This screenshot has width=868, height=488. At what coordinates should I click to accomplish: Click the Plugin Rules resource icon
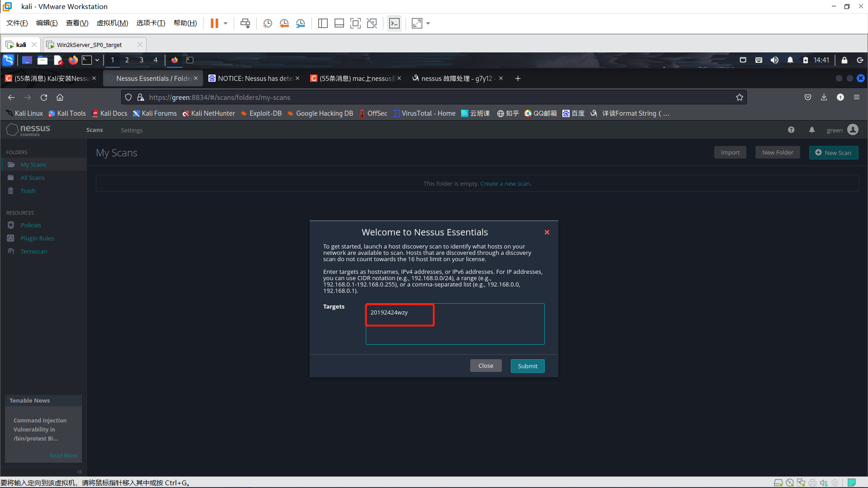point(11,238)
